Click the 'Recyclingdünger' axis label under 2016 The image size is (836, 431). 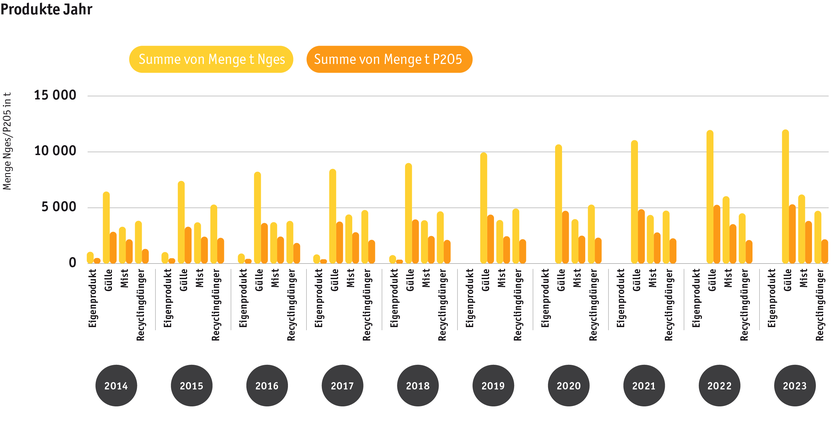[290, 300]
